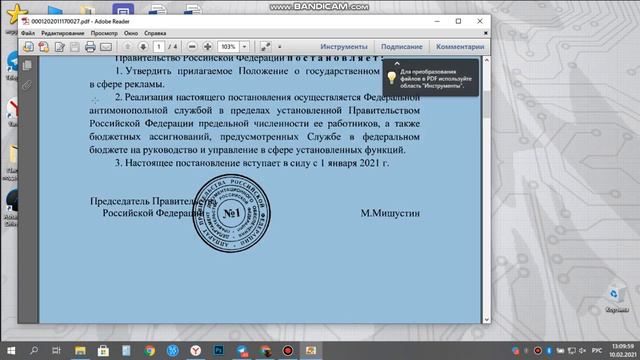Send file by email envelope icon
The width and height of the screenshot is (640, 360).
point(106,47)
